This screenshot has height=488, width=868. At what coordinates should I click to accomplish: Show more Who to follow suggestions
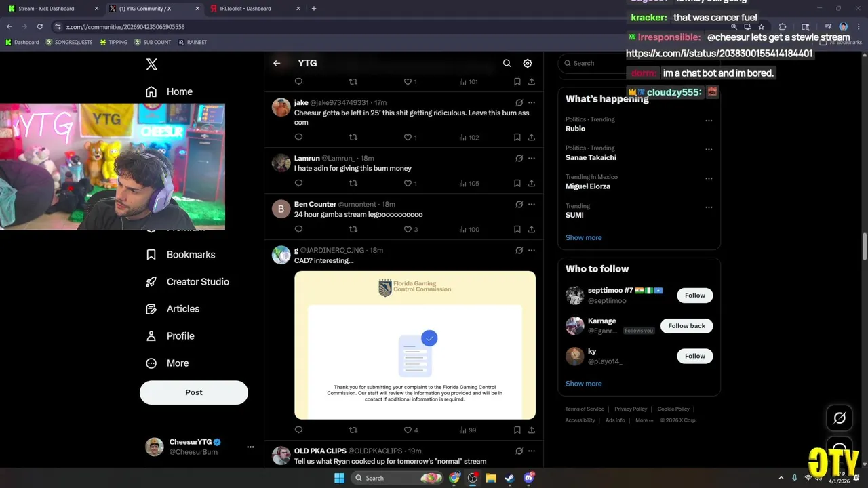(583, 384)
